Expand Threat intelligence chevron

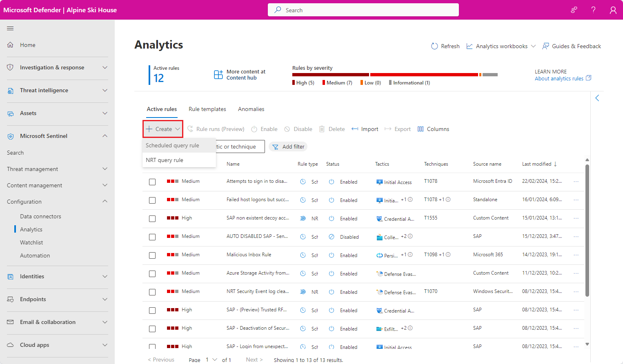105,90
